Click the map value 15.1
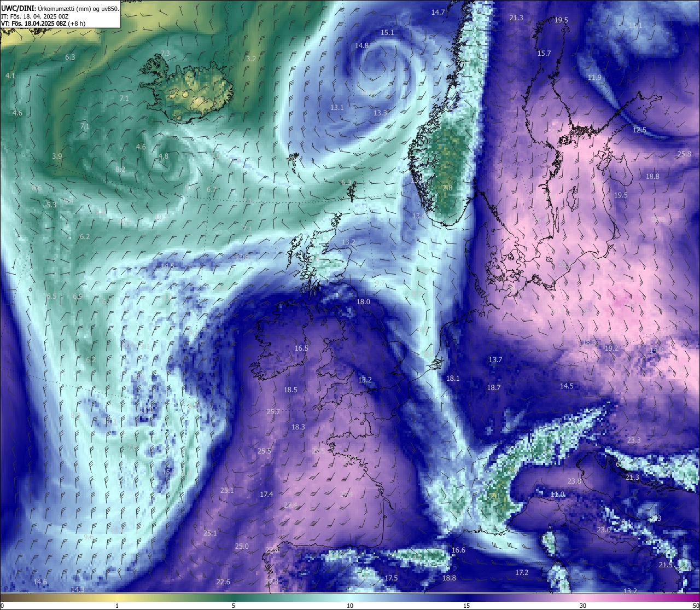Image resolution: width=700 pixels, height=610 pixels. coord(387,33)
